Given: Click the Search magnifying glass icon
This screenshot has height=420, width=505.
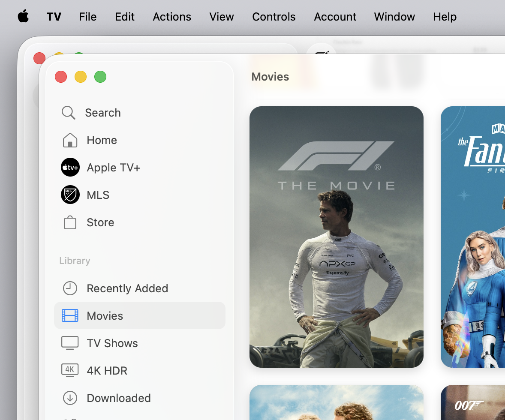Looking at the screenshot, I should tap(68, 113).
